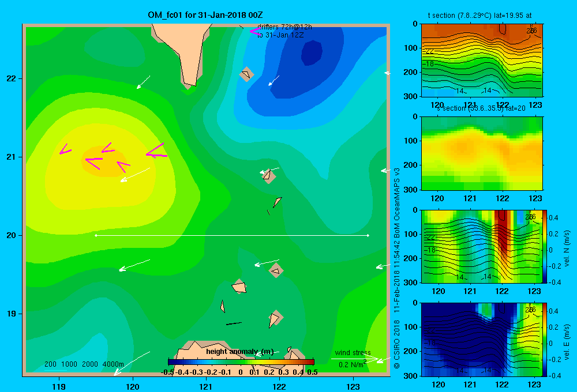Click the "to 31-Jan 12Z" legend text
This screenshot has height=392, width=577.
point(280,35)
